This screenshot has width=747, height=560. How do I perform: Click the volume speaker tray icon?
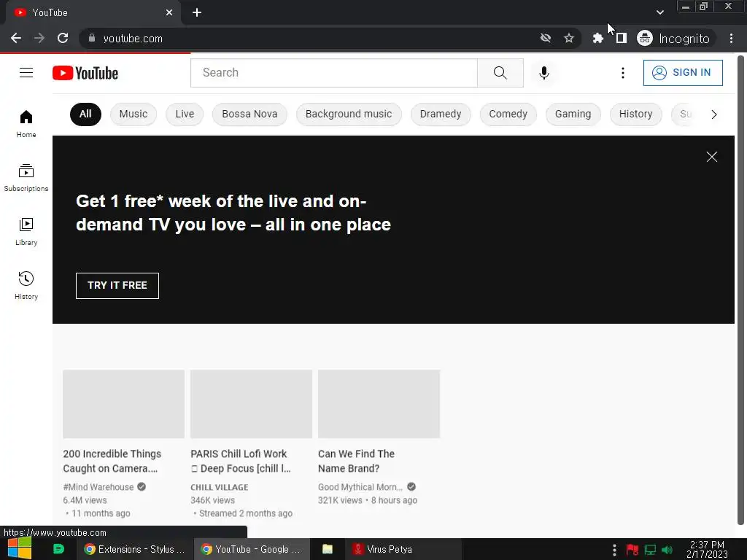[x=667, y=550]
